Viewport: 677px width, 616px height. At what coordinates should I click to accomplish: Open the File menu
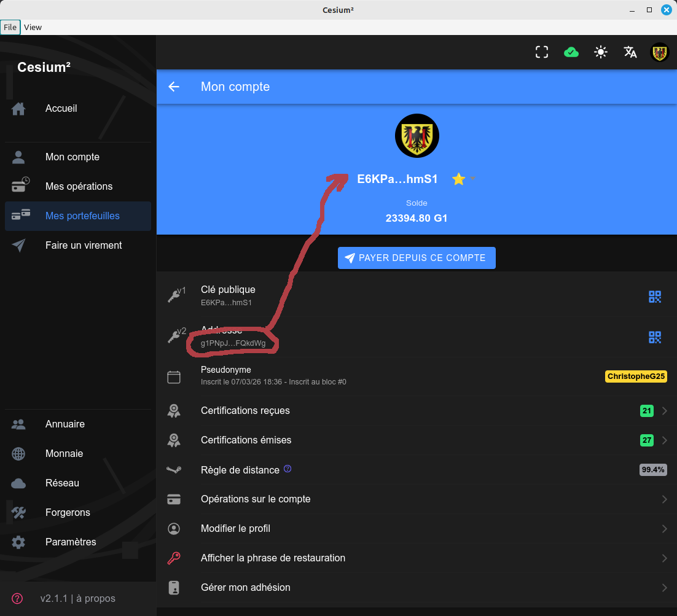point(10,27)
